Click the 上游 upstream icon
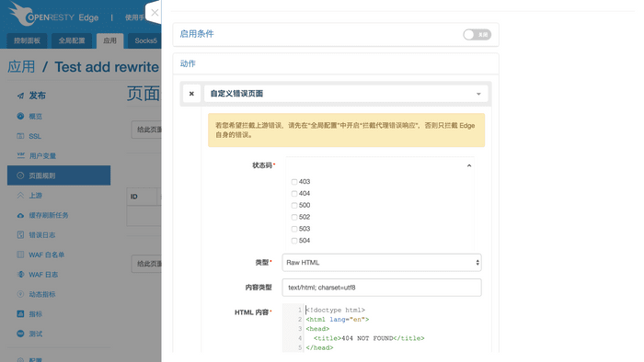This screenshot has width=644, height=362. coord(20,195)
